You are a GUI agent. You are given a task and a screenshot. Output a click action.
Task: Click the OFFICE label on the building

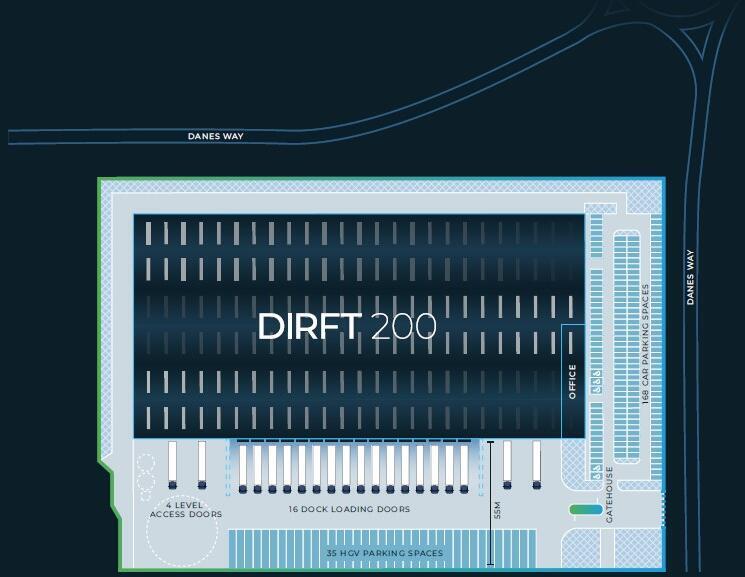[x=572, y=382]
